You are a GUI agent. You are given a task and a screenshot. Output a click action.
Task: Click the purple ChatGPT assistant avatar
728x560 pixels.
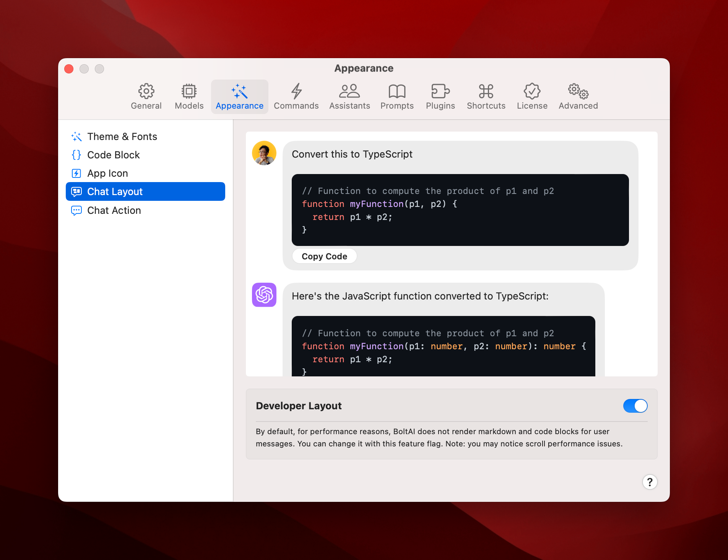coord(264,295)
